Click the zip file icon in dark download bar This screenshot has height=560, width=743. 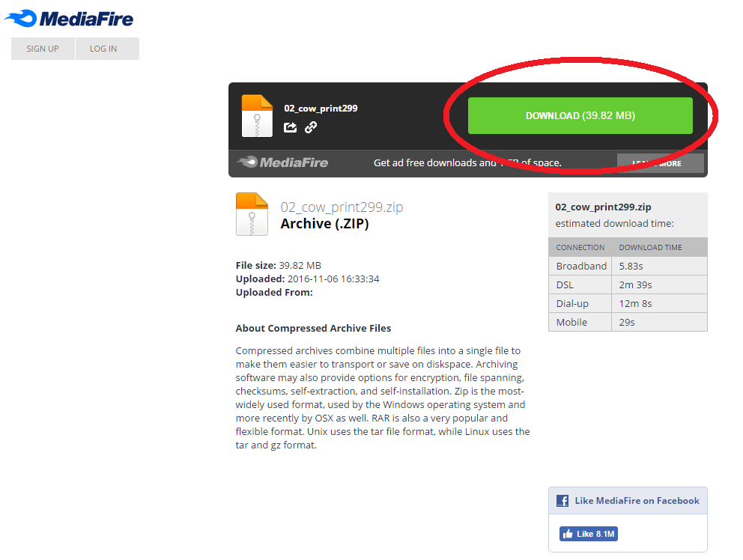[257, 116]
